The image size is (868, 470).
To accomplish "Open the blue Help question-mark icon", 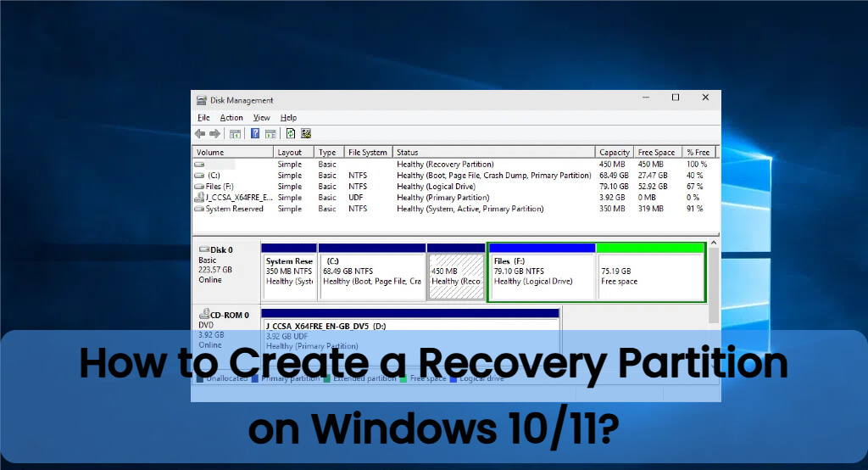I will [x=255, y=133].
